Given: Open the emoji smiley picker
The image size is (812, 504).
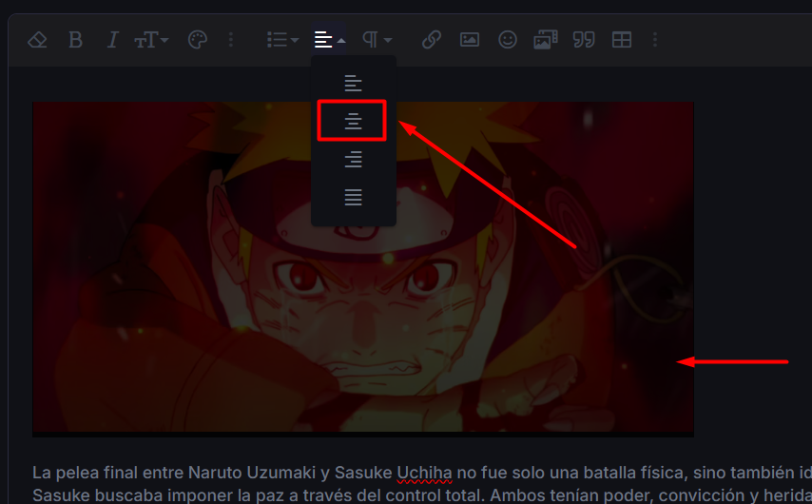Looking at the screenshot, I should pos(508,40).
